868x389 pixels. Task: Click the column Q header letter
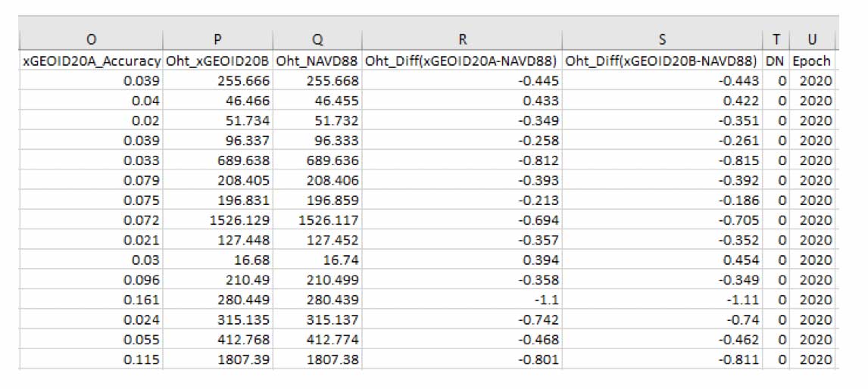[317, 40]
